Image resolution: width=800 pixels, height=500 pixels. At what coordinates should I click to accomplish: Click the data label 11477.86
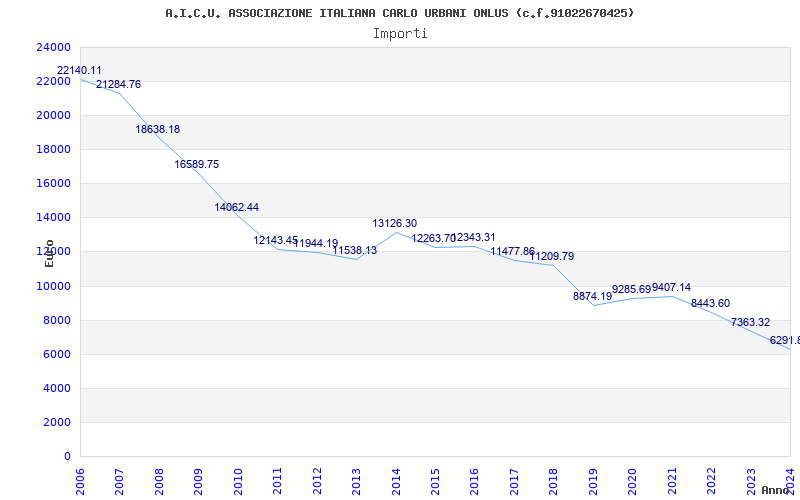[x=513, y=252]
